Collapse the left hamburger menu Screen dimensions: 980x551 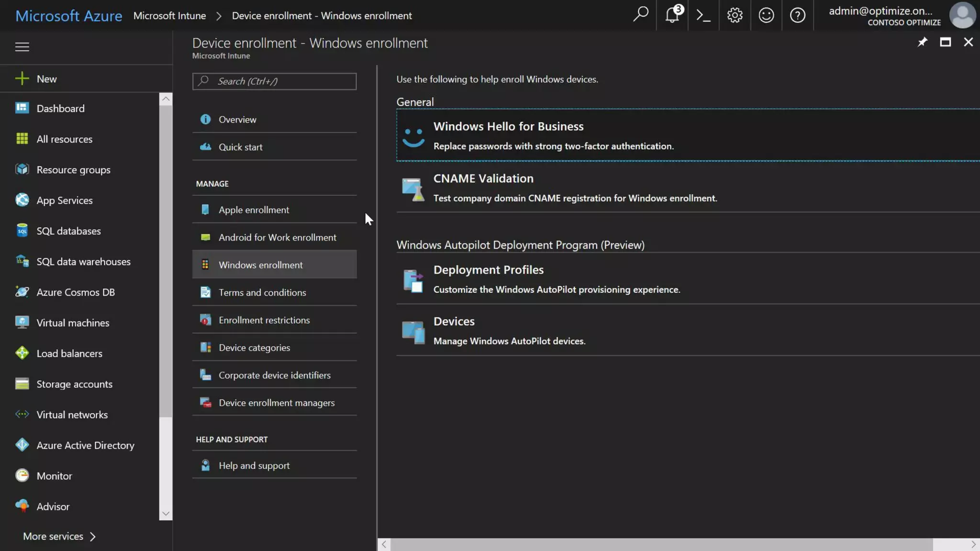tap(22, 47)
